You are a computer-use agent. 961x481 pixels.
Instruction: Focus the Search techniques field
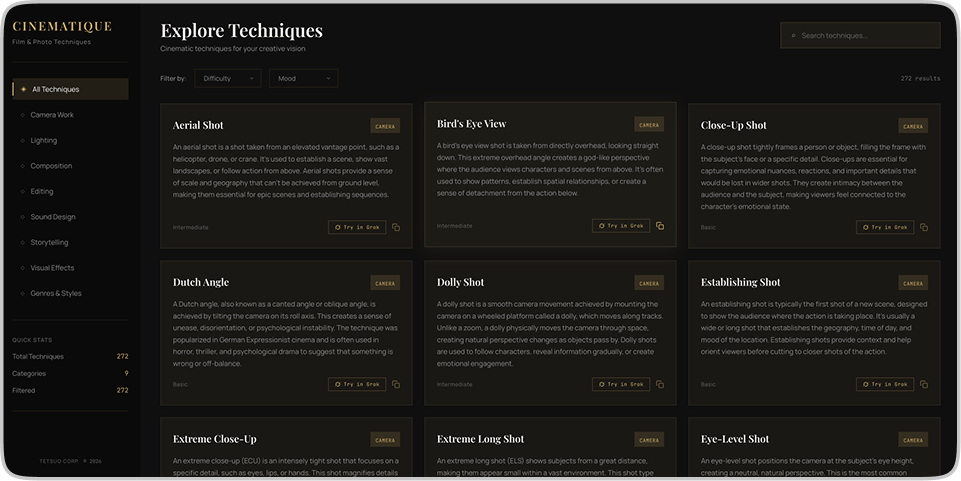(860, 36)
